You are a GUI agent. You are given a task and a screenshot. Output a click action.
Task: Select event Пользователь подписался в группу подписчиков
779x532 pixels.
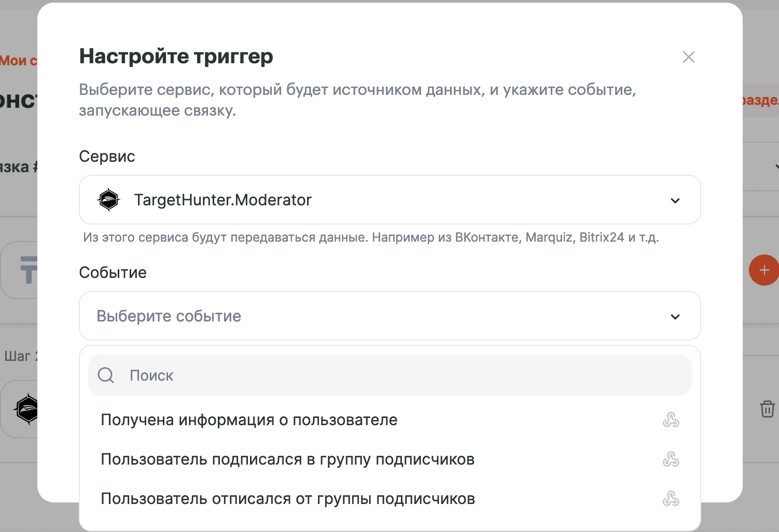coord(287,459)
